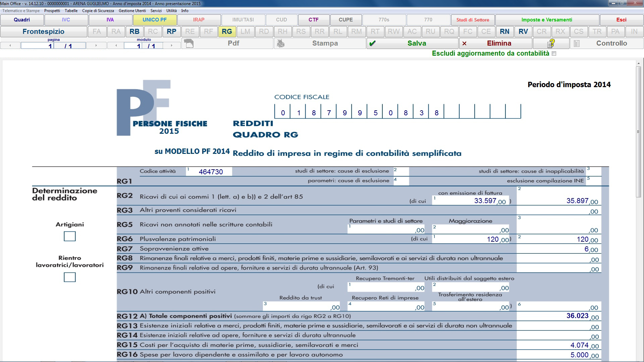644x362 pixels.
Task: Click RG6 di cui field 120
Action: (471, 239)
